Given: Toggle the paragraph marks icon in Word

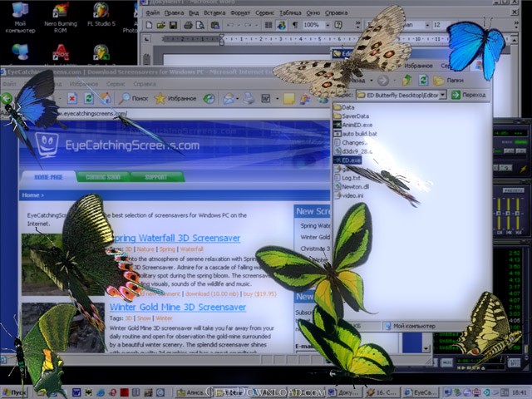Looking at the screenshot, I should coord(295,25).
